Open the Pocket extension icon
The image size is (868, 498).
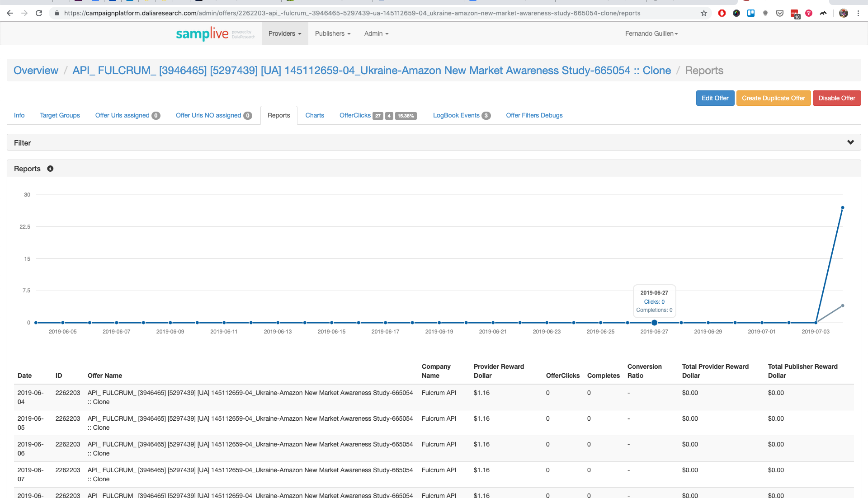pyautogui.click(x=780, y=13)
